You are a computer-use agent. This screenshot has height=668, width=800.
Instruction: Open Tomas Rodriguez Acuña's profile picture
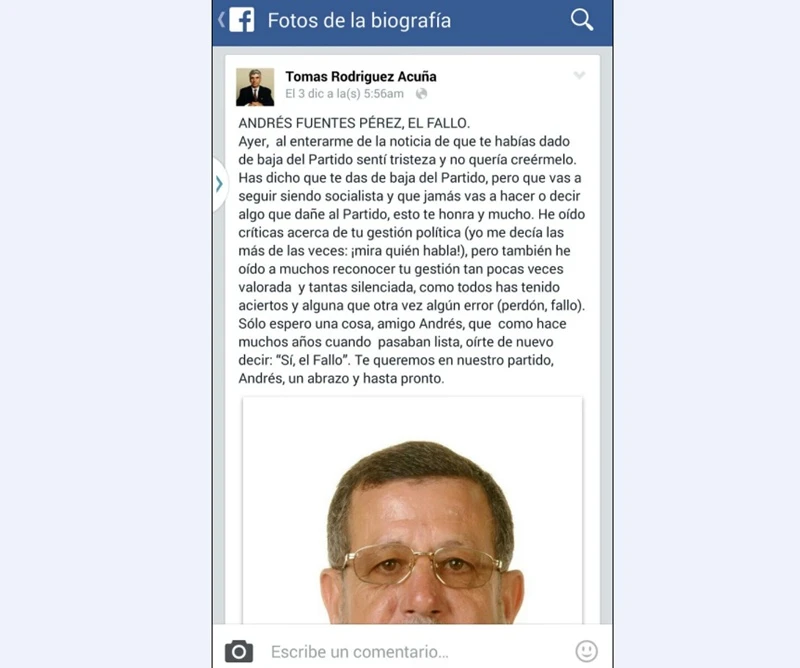(255, 87)
